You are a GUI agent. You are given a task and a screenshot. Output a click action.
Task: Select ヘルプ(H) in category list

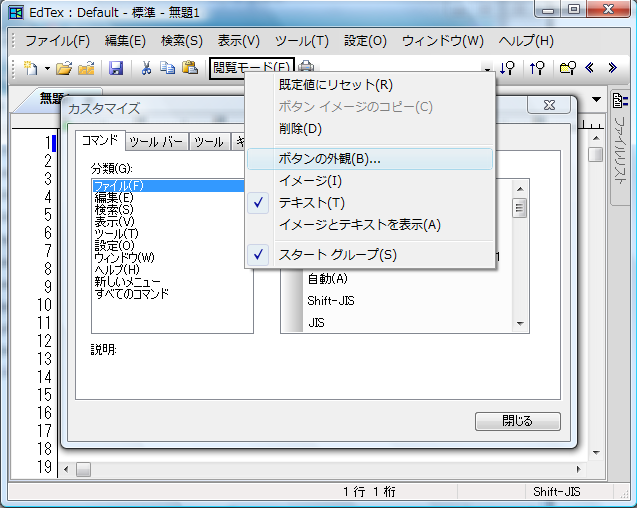[117, 269]
